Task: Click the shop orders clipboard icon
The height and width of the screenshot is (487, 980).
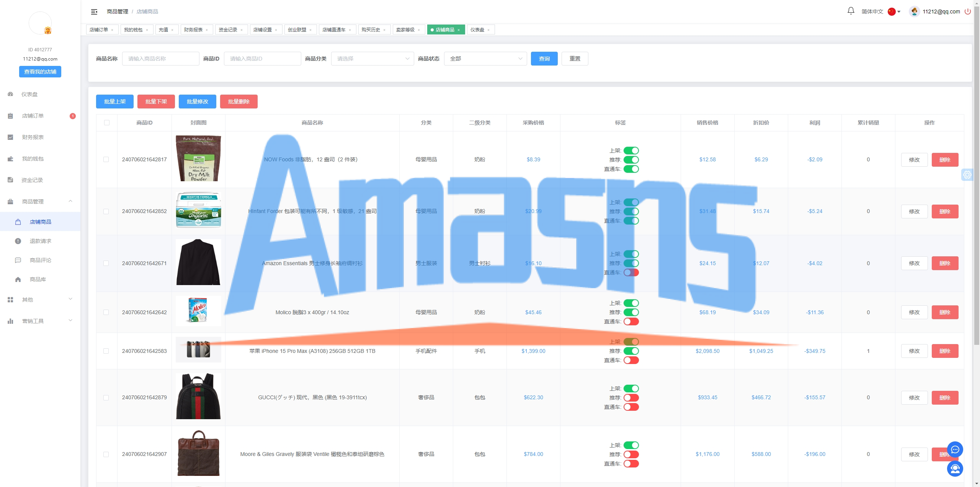Action: (10, 116)
